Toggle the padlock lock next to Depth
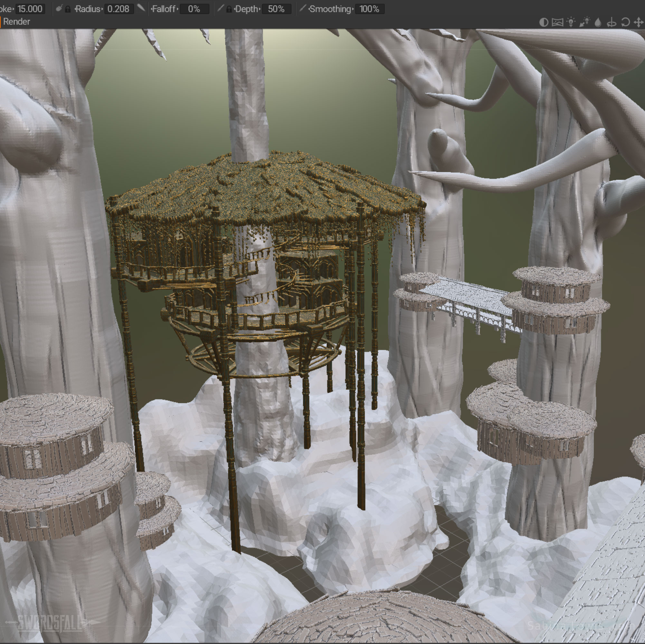 point(229,8)
